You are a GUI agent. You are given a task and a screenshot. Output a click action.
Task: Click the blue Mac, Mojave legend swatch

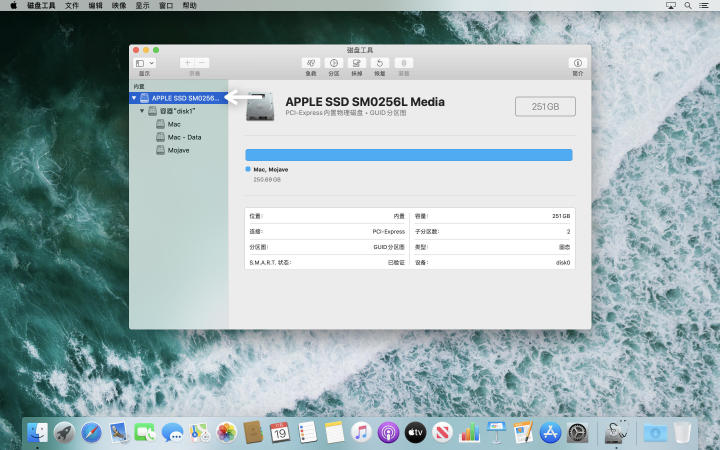248,169
